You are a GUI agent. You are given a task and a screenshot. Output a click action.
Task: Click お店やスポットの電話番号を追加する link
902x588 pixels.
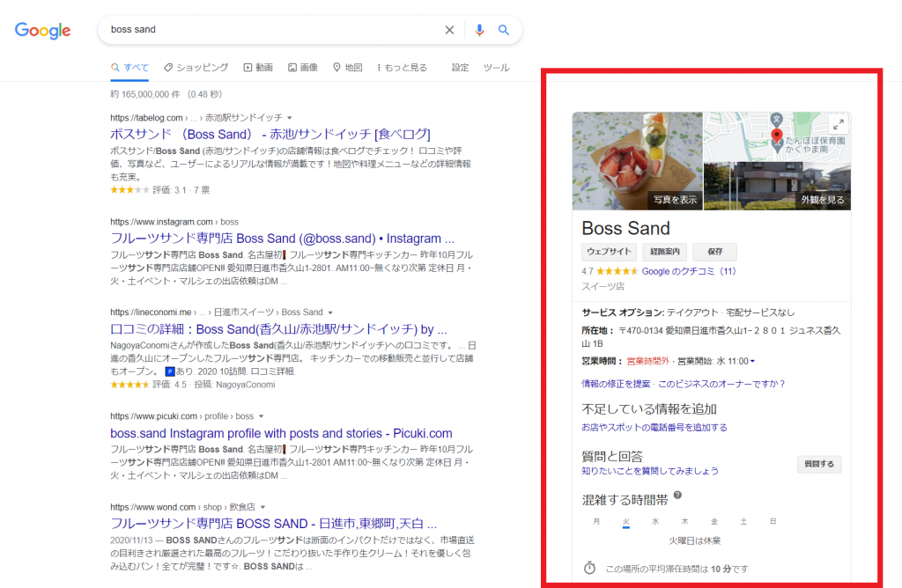654,428
